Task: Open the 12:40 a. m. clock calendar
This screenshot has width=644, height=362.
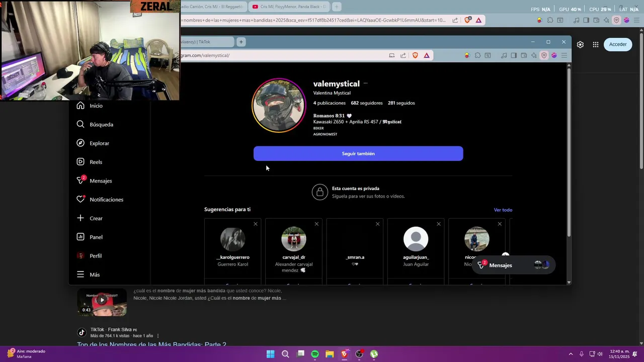Action: pos(619,354)
